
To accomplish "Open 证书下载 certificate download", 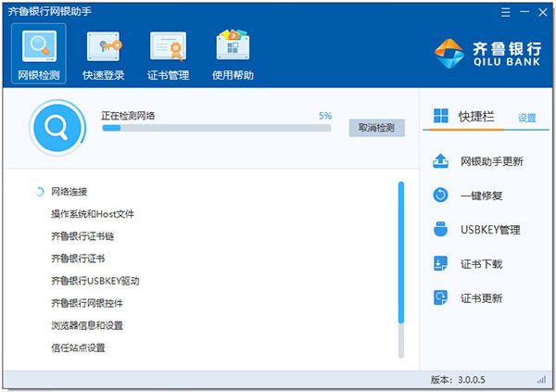I will click(481, 264).
